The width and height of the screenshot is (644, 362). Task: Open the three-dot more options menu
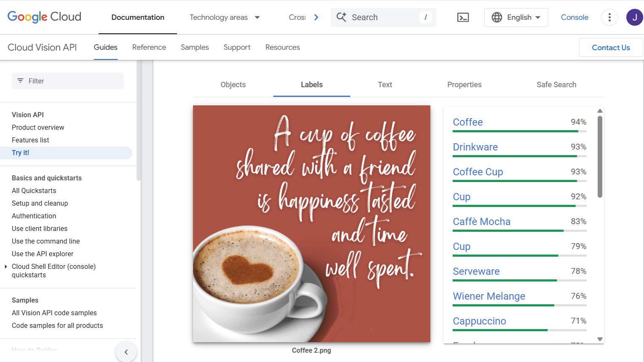click(609, 17)
